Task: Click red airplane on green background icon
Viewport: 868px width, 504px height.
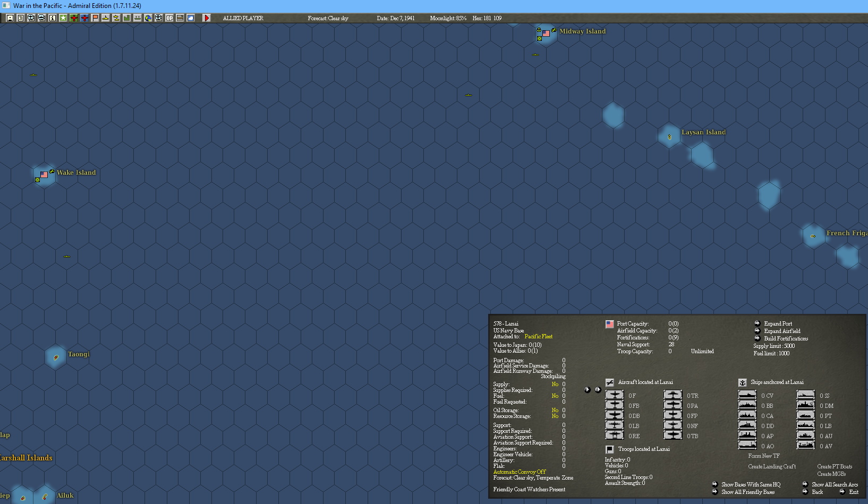Action: 74,18
